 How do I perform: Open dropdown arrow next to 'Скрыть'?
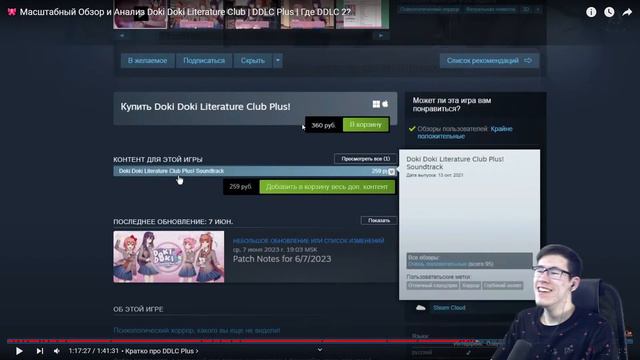tap(278, 60)
